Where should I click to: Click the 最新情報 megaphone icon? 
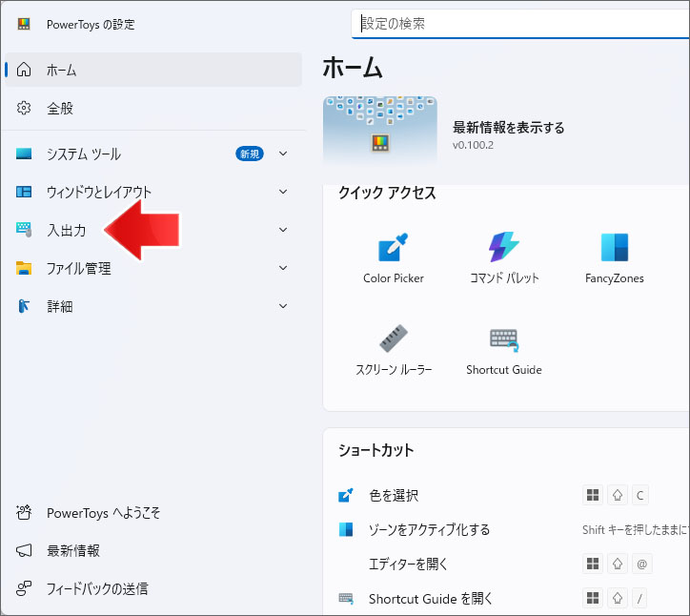[x=24, y=550]
